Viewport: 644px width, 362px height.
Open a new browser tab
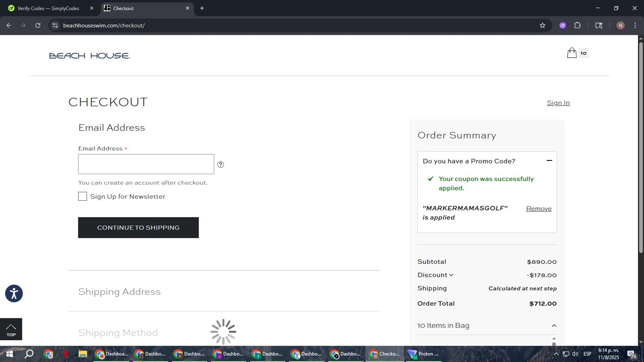point(202,8)
